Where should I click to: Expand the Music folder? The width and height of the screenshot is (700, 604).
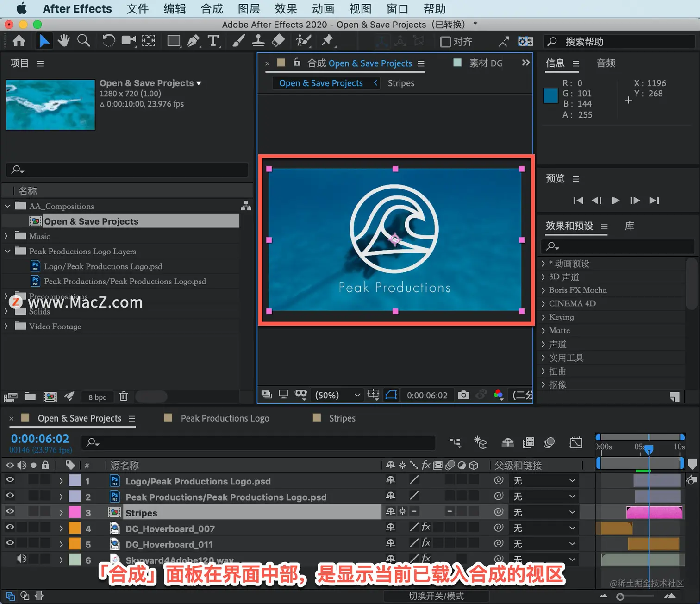[x=6, y=236]
